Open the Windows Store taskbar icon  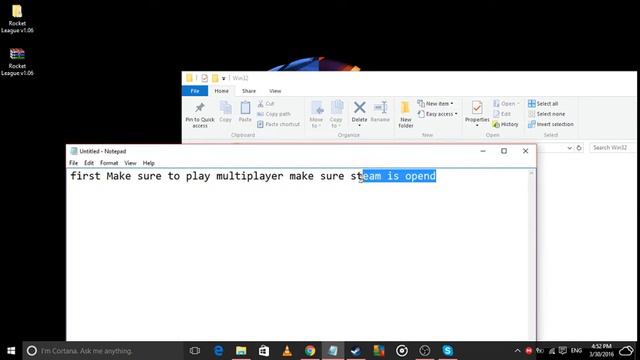[x=264, y=351]
